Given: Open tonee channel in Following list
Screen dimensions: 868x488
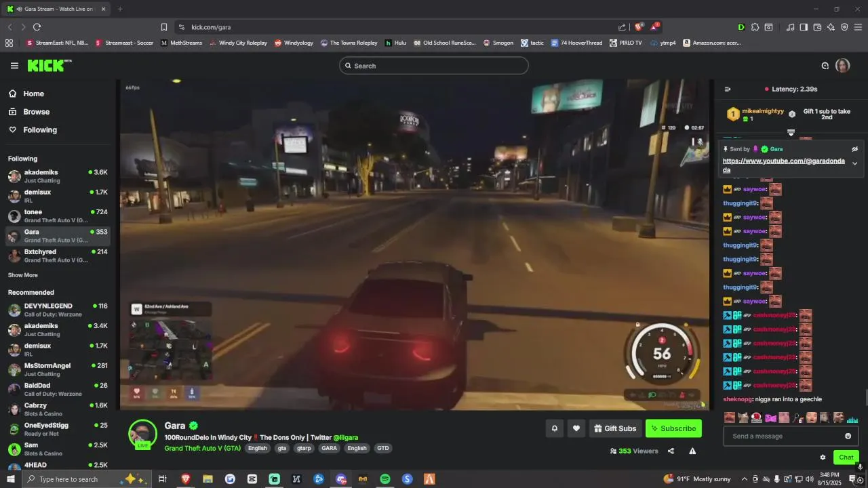Looking at the screenshot, I should (58, 216).
